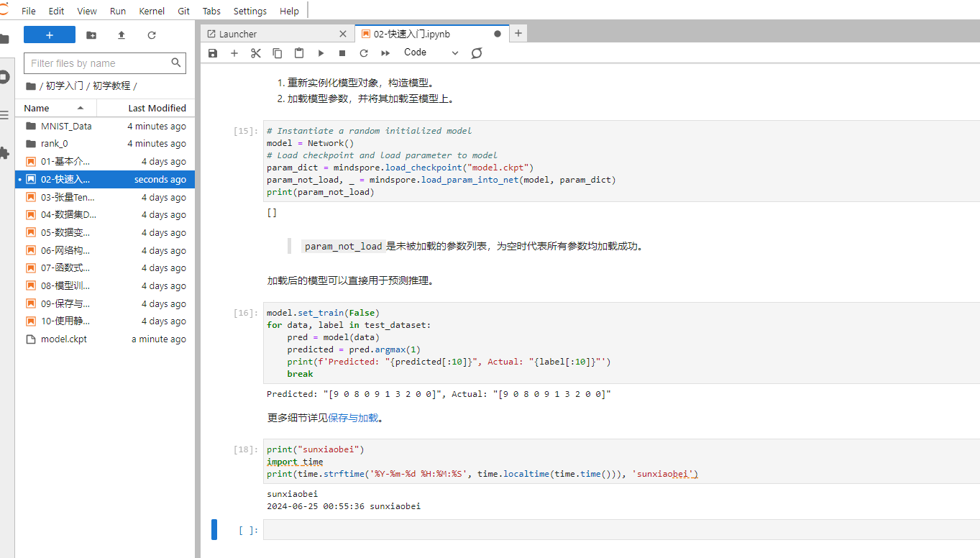Restart kernel and run all cells icon
The image size is (980, 558).
pyautogui.click(x=385, y=52)
